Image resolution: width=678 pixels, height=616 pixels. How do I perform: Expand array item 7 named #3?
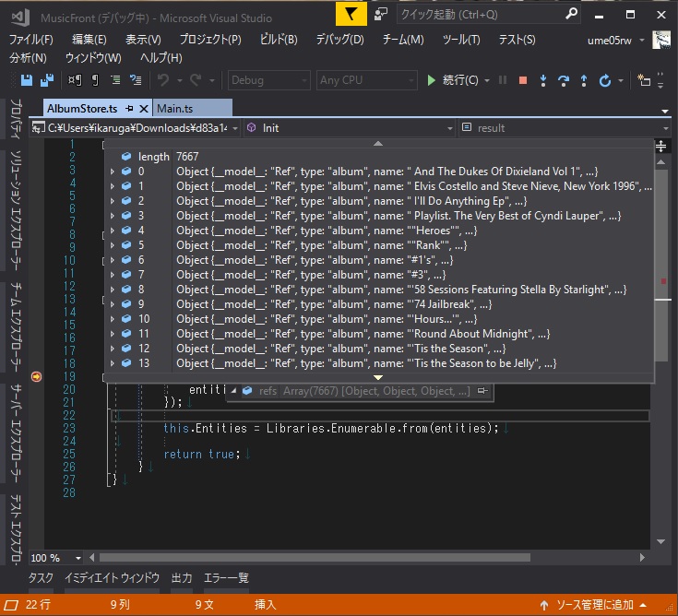112,275
